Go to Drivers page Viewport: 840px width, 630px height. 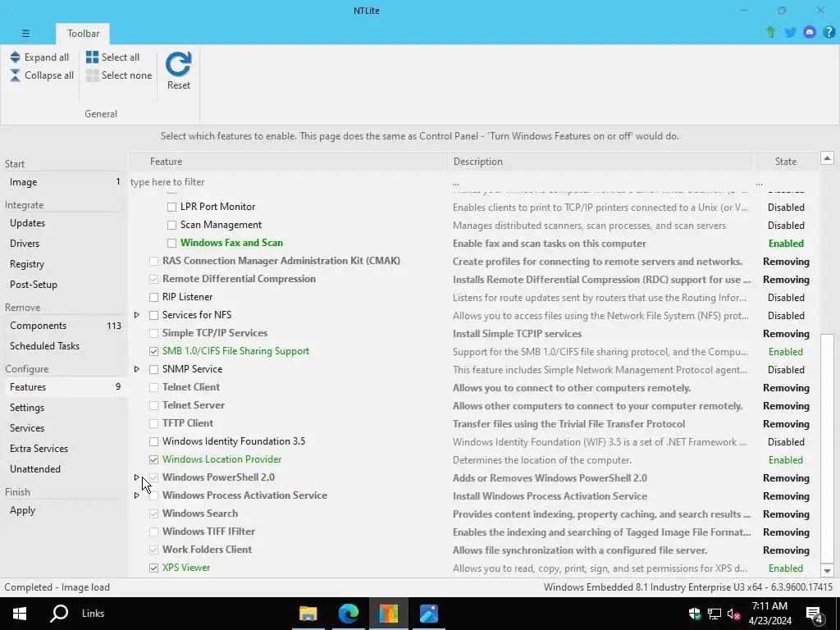[64, 243]
